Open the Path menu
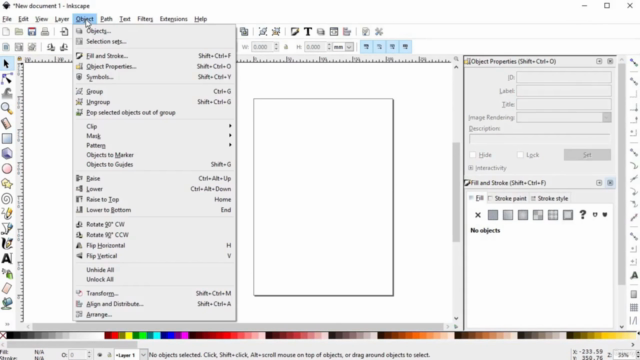This screenshot has height=360, width=640. point(106,19)
